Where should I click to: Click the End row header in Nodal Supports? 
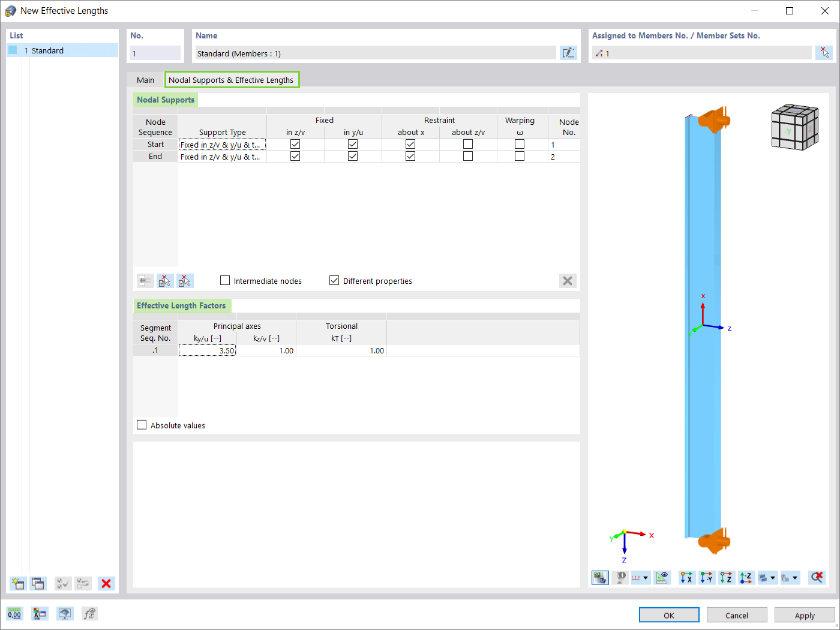(155, 157)
